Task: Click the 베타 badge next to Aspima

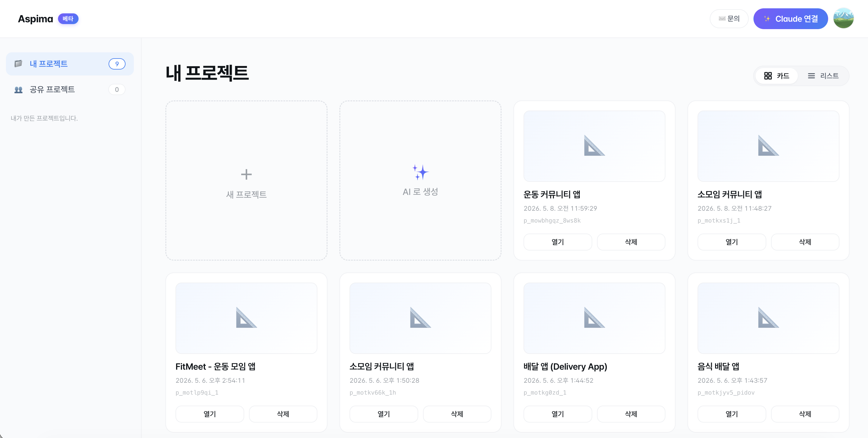Action: point(68,19)
